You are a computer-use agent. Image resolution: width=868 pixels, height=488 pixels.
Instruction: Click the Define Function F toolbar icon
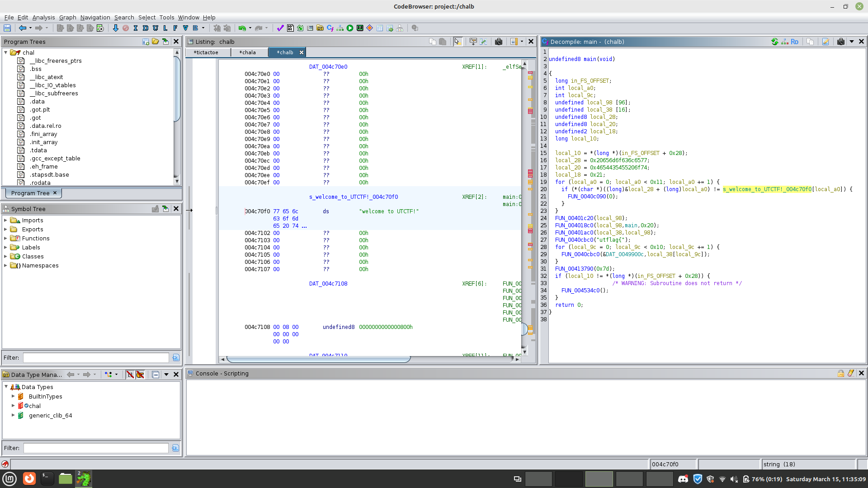pyautogui.click(x=175, y=28)
